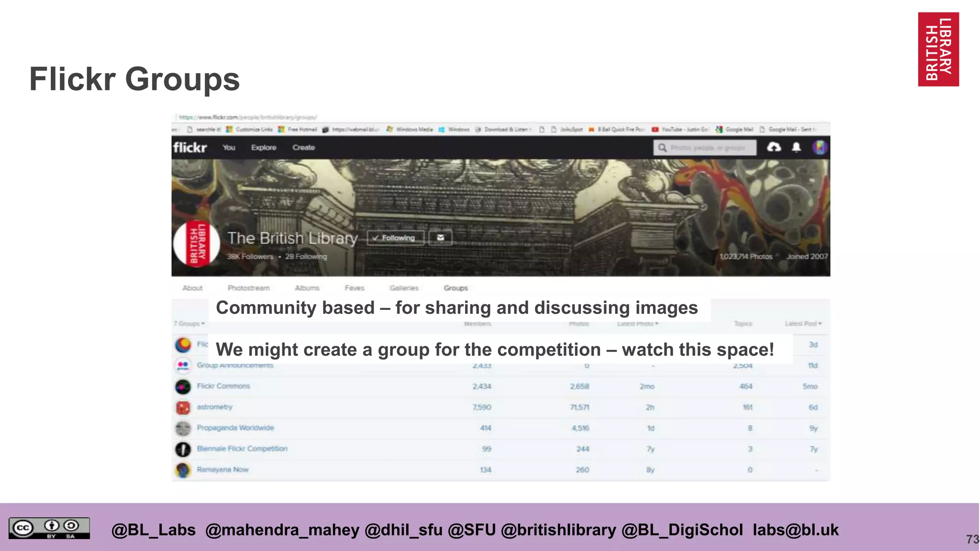Click the Joined 2007 text
Screen dimensions: 980x551
tap(807, 257)
